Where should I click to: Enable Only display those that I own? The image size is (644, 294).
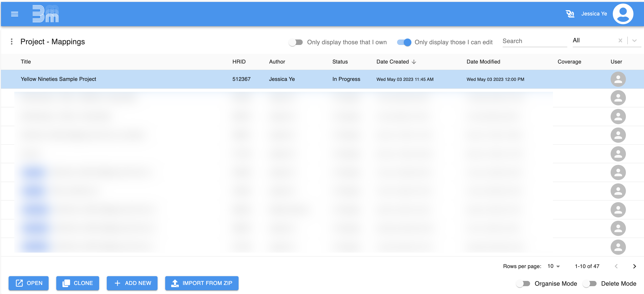click(x=296, y=42)
